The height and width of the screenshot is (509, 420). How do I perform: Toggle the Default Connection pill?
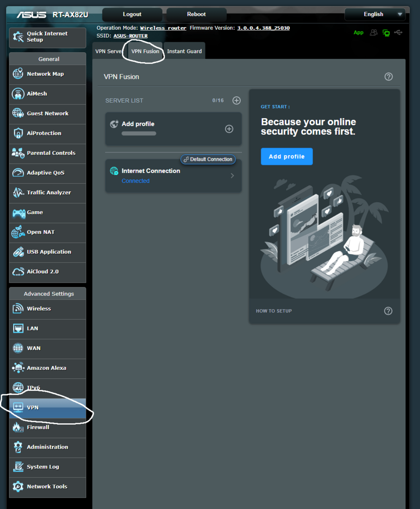(x=208, y=159)
